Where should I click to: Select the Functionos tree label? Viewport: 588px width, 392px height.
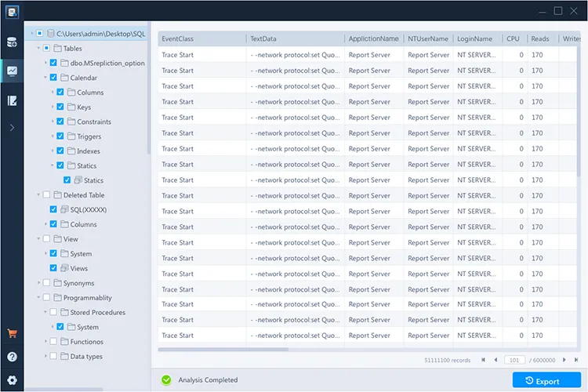(86, 342)
